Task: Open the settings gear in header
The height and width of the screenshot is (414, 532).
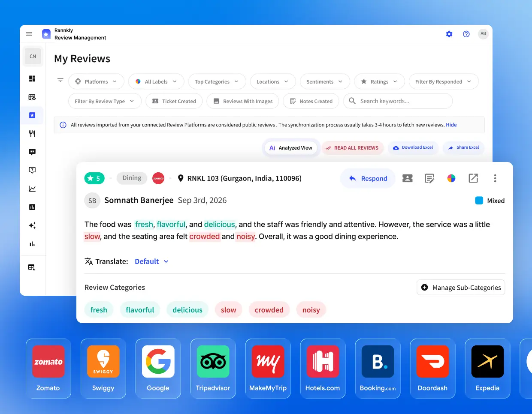Action: point(449,34)
